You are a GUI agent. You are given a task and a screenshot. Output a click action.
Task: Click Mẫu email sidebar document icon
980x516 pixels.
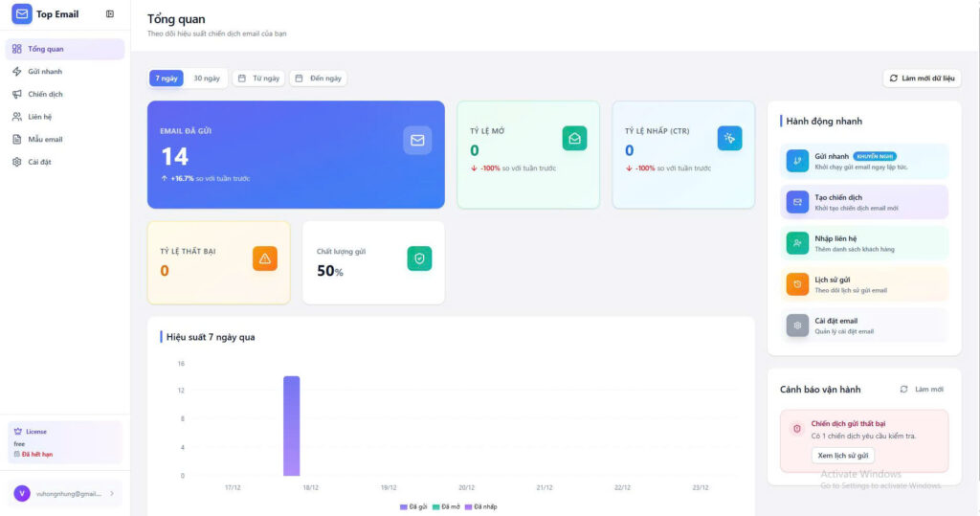[x=17, y=139]
